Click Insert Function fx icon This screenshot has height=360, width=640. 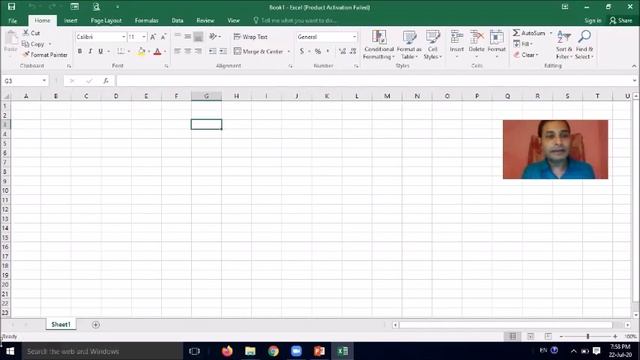click(106, 81)
